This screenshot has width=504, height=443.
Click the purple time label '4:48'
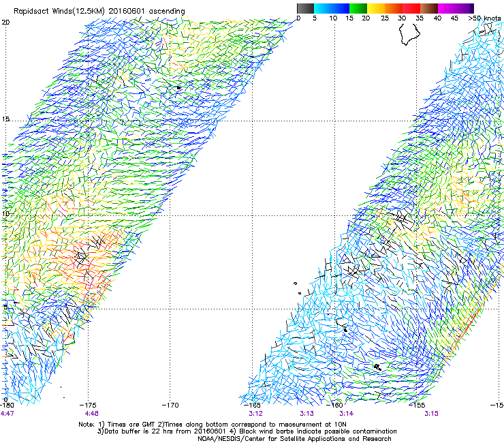[x=92, y=414]
